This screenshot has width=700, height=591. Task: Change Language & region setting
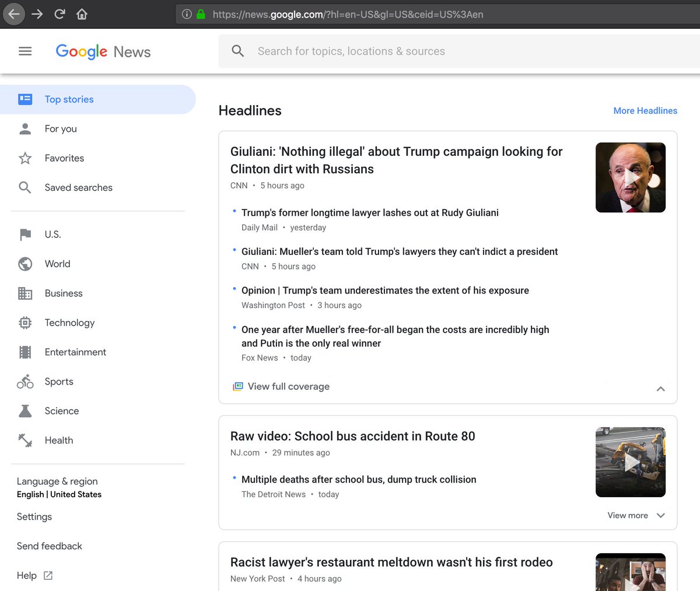click(x=59, y=487)
